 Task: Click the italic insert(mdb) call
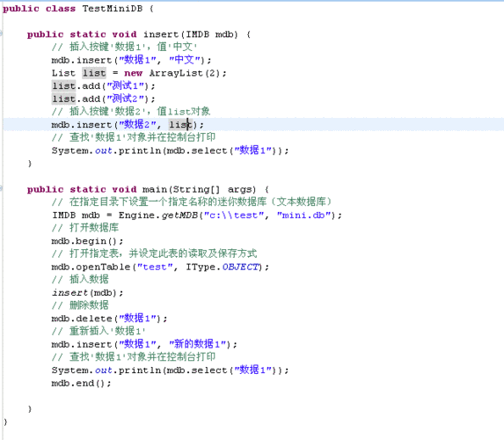click(87, 293)
